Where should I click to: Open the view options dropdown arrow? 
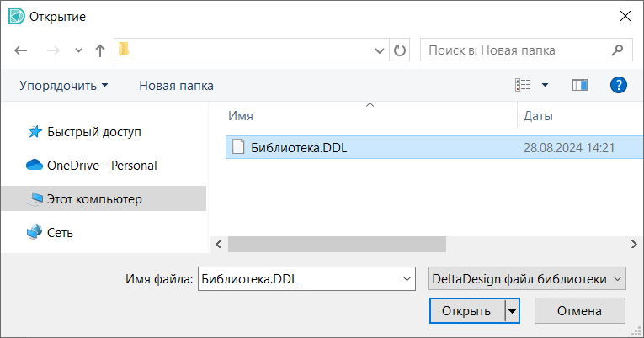click(545, 85)
